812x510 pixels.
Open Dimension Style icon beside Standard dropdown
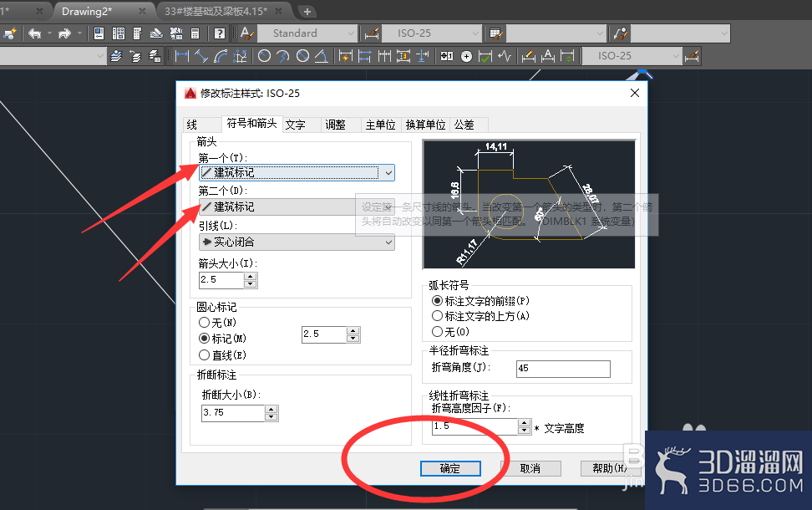372,33
